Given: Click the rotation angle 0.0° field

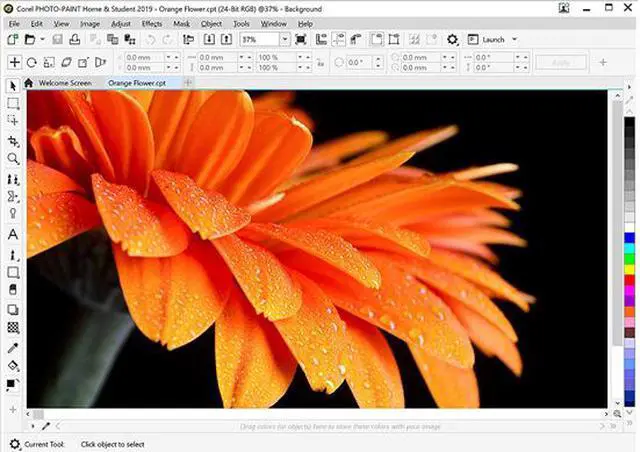Looking at the screenshot, I should click(x=360, y=62).
